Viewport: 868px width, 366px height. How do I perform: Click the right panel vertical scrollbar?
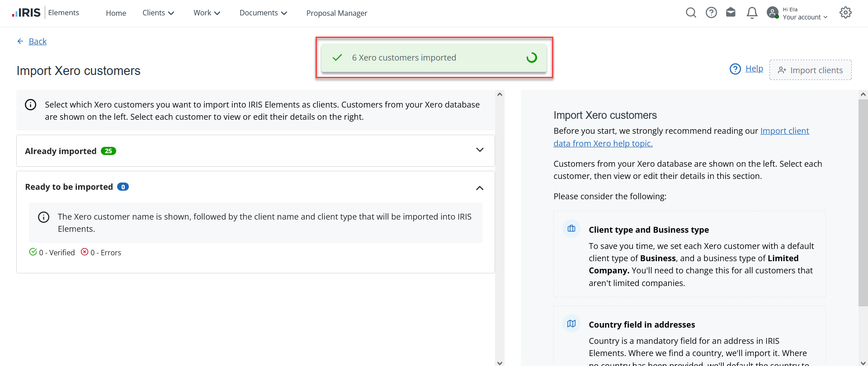(x=863, y=203)
